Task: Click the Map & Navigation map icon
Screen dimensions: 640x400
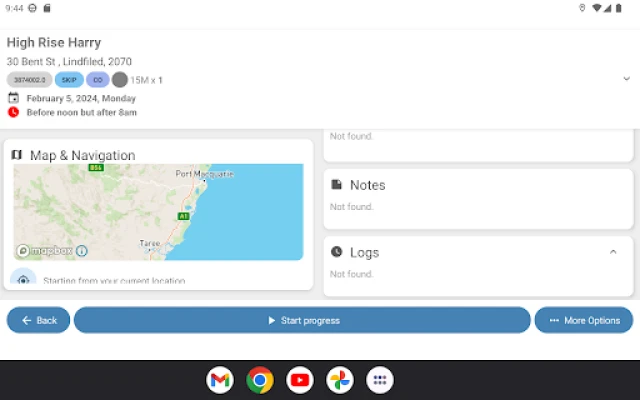Action: point(16,155)
